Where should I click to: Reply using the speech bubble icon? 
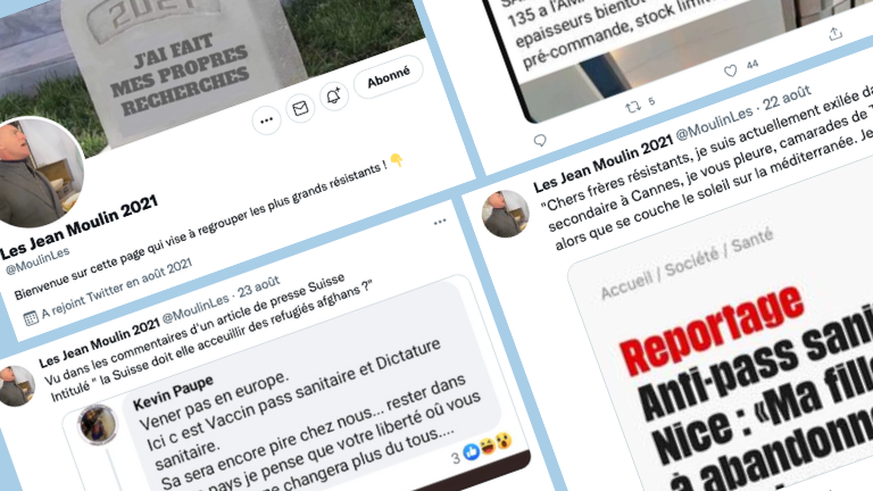click(540, 140)
